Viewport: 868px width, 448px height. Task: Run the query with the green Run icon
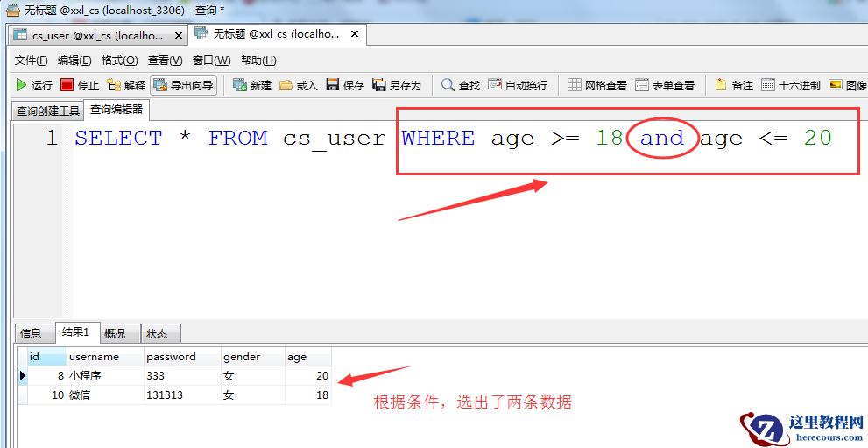(x=34, y=85)
